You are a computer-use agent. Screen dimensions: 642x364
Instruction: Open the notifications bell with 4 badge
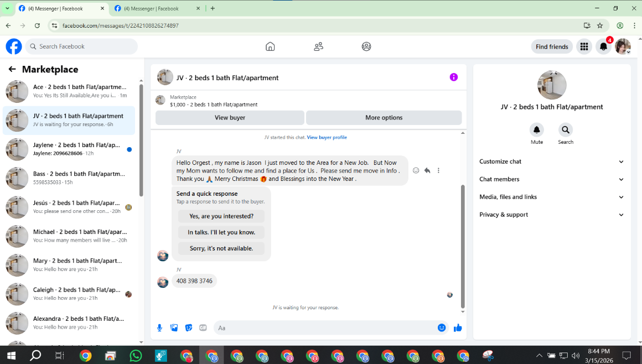(x=603, y=46)
